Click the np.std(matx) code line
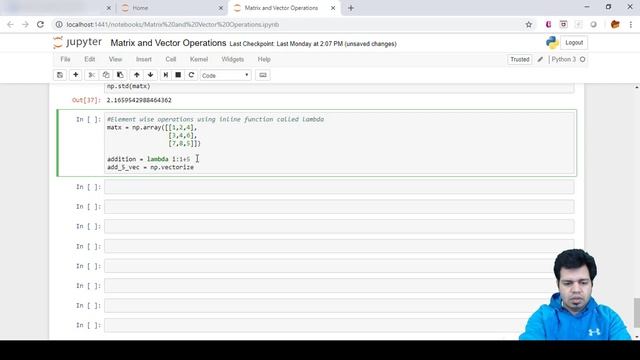640x360 pixels. pyautogui.click(x=129, y=87)
